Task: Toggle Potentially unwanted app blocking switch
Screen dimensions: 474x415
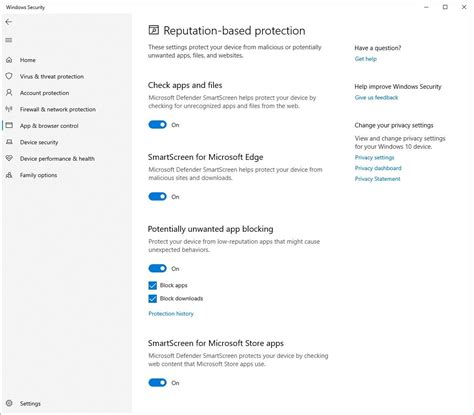Action: pos(157,268)
